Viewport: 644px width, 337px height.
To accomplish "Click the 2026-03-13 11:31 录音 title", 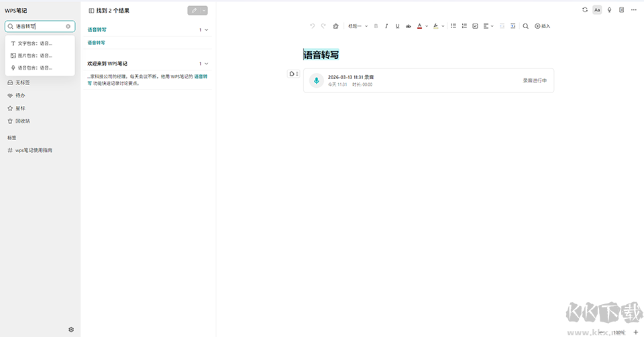I will coord(351,77).
